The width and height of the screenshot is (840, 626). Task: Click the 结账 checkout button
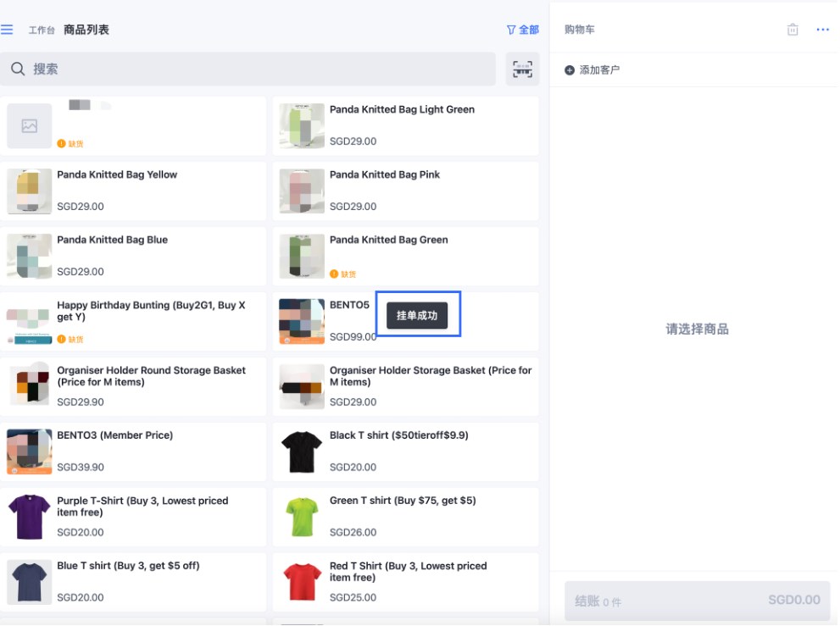click(x=697, y=601)
